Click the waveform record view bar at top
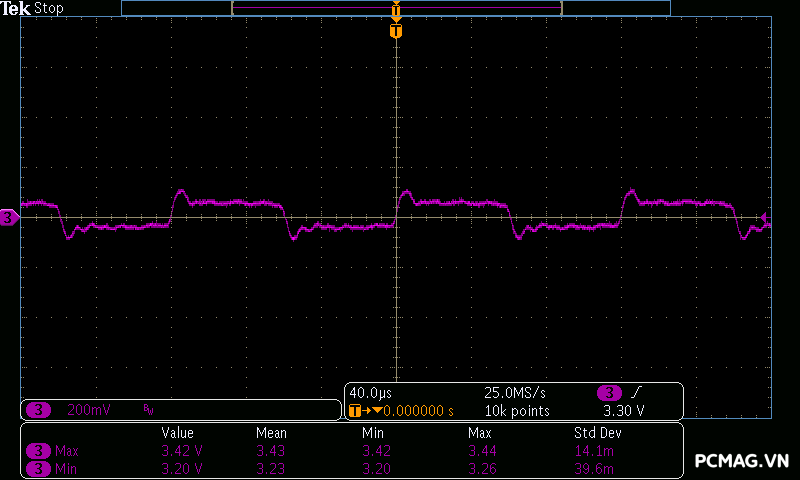This screenshot has height=480, width=800. 396,8
